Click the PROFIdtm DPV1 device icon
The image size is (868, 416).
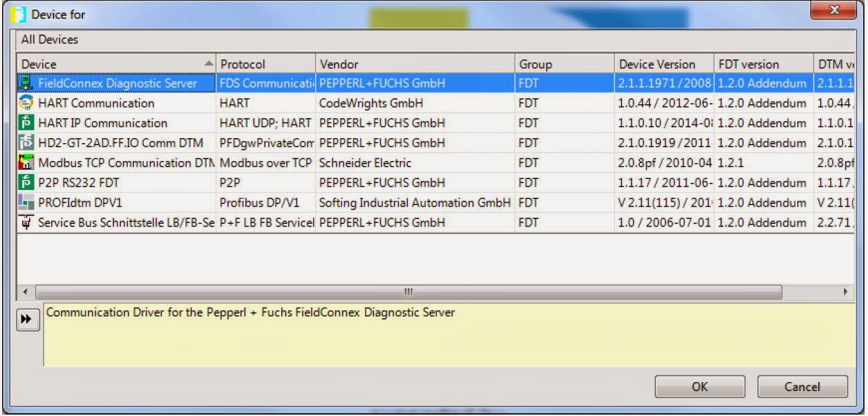click(27, 203)
